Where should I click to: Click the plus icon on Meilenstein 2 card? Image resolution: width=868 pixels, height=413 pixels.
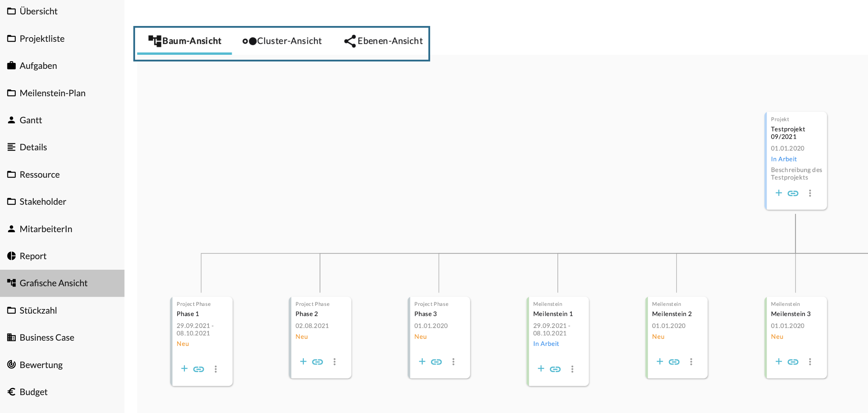point(660,361)
